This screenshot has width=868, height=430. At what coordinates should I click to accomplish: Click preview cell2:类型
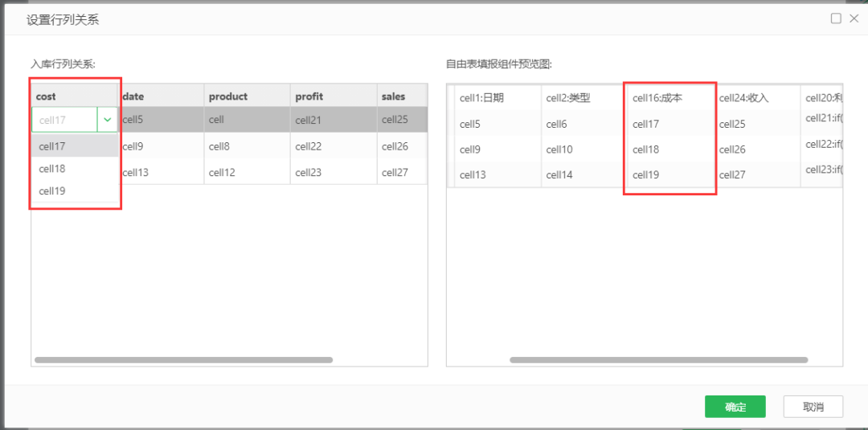(x=584, y=99)
